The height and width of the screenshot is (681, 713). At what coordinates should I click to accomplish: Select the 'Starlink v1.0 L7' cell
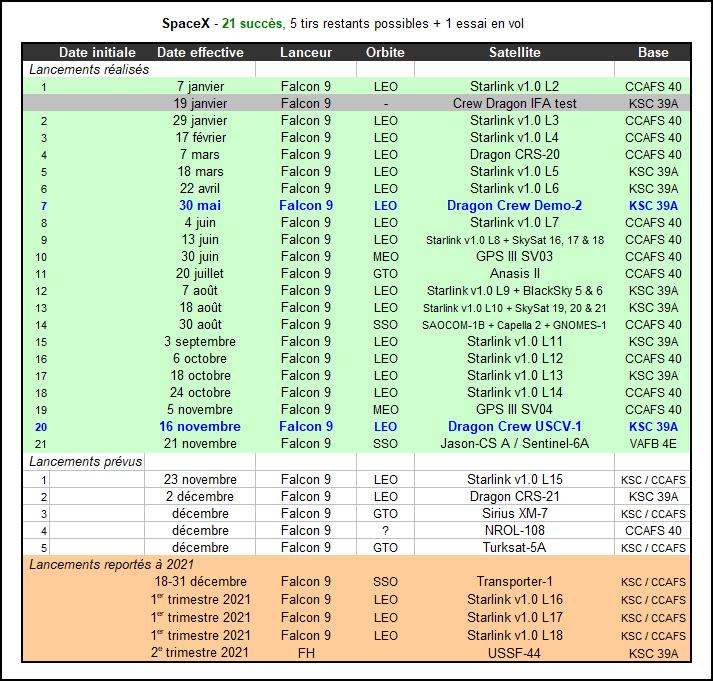coord(514,222)
